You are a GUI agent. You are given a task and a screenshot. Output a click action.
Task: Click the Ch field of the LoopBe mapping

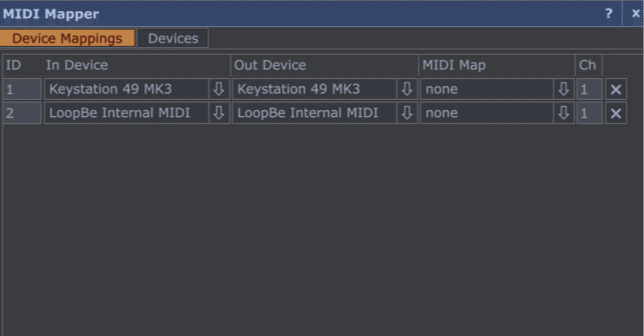589,113
